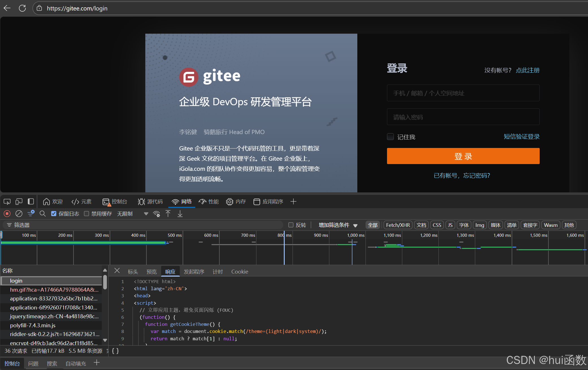
Task: Open the 源代码 panel tab
Action: [x=150, y=201]
